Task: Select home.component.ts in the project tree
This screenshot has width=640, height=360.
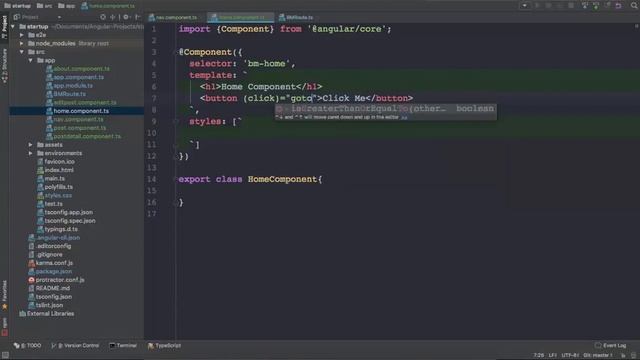Action: pyautogui.click(x=77, y=111)
